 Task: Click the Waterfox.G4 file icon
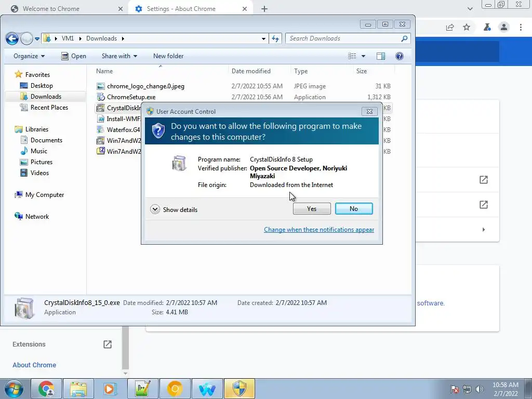click(100, 129)
